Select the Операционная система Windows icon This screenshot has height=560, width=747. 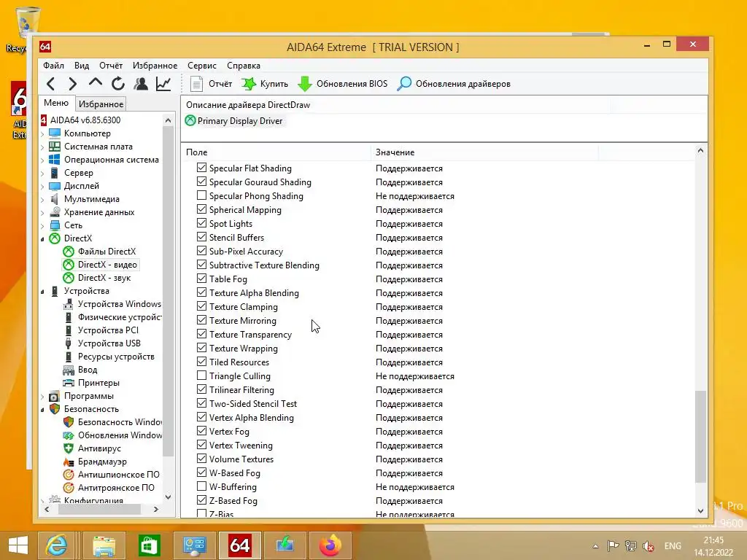pos(55,160)
